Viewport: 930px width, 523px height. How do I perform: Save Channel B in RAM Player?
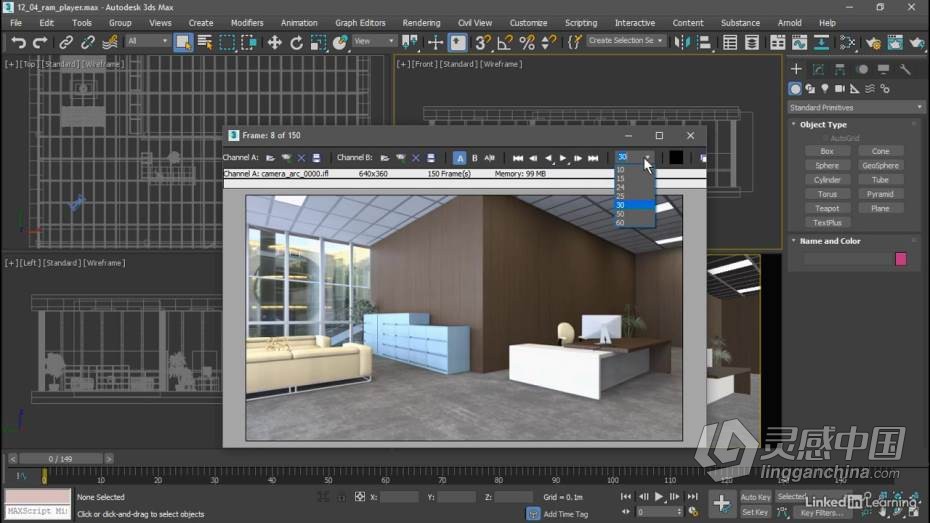coord(431,158)
